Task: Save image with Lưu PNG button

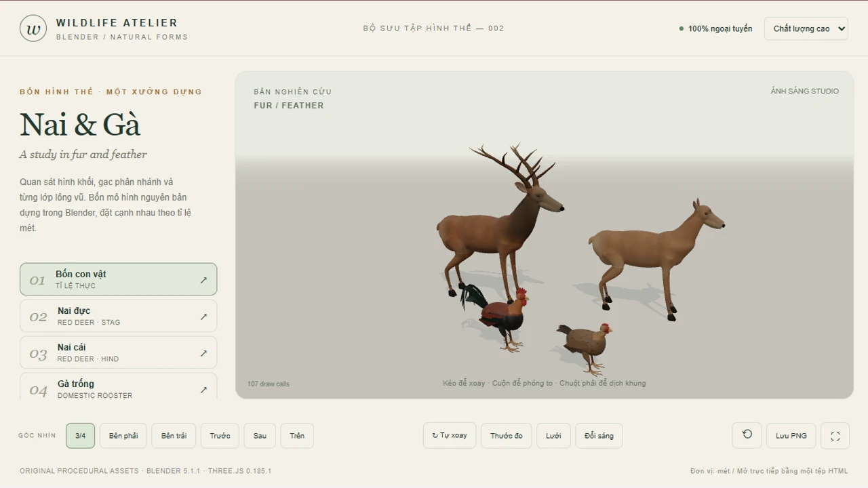Action: click(791, 436)
